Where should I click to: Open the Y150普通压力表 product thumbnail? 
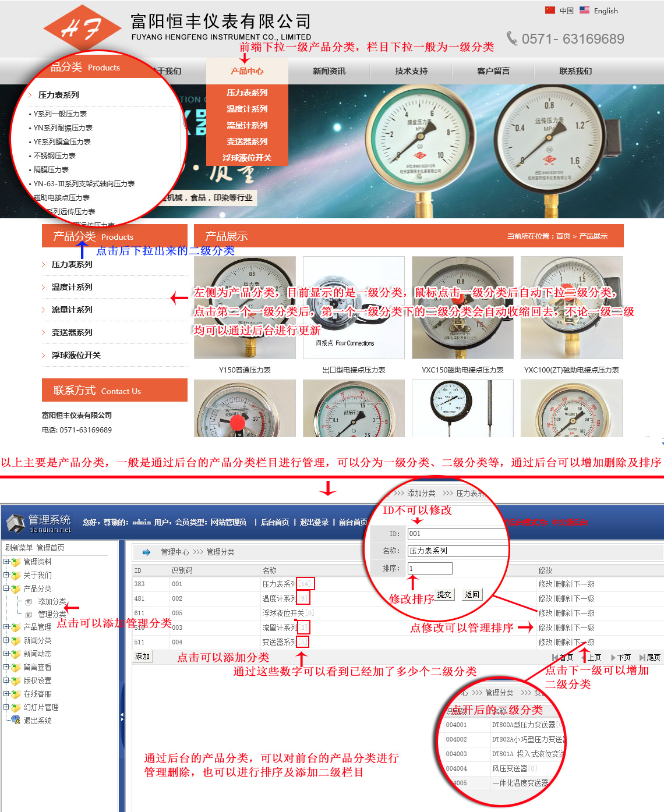pyautogui.click(x=245, y=307)
